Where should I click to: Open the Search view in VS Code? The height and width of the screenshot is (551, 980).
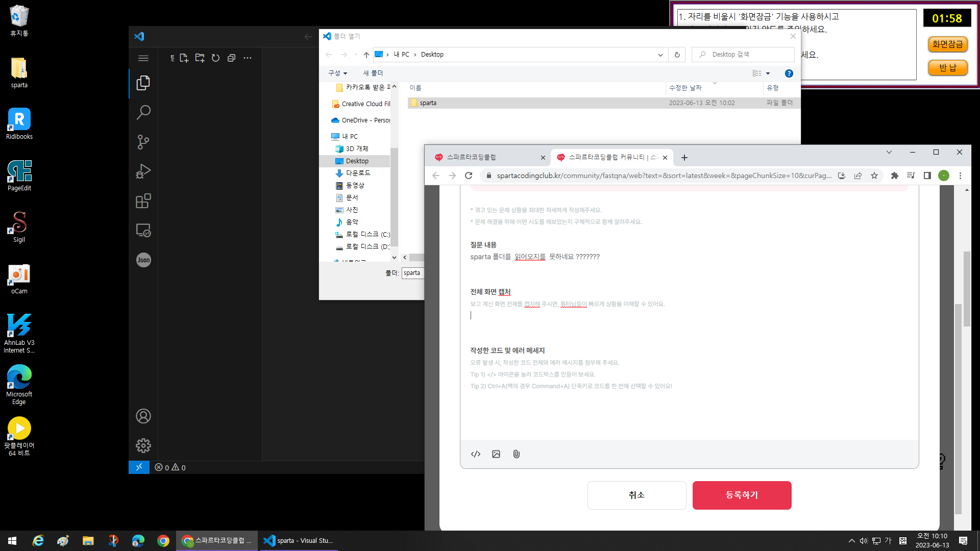point(143,112)
